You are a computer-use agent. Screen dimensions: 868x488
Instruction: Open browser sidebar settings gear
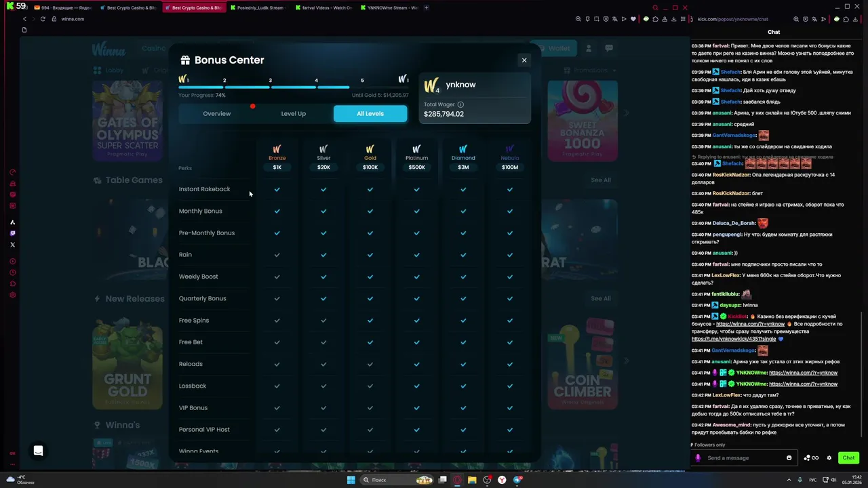12,295
